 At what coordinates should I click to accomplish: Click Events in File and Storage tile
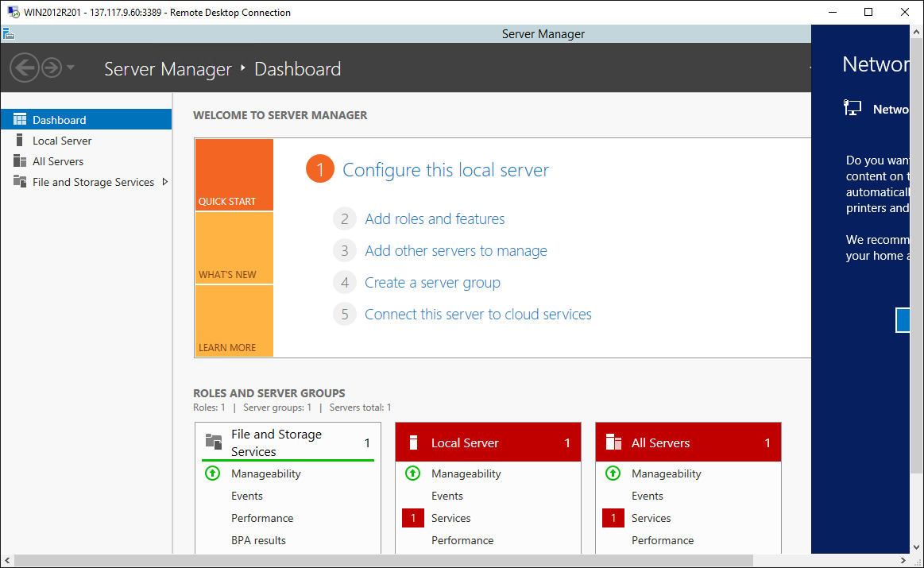click(247, 497)
